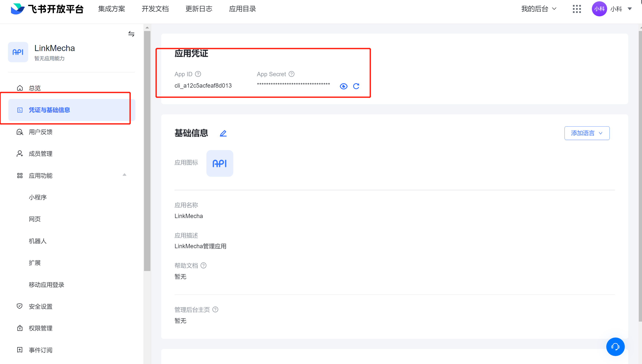
Task: Show the App Secret with eye icon
Action: pyautogui.click(x=344, y=86)
